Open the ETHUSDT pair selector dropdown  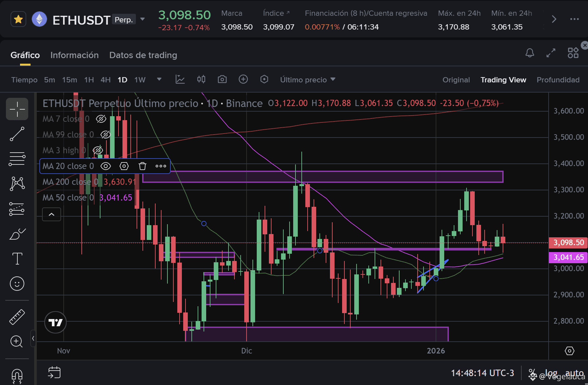tap(142, 19)
